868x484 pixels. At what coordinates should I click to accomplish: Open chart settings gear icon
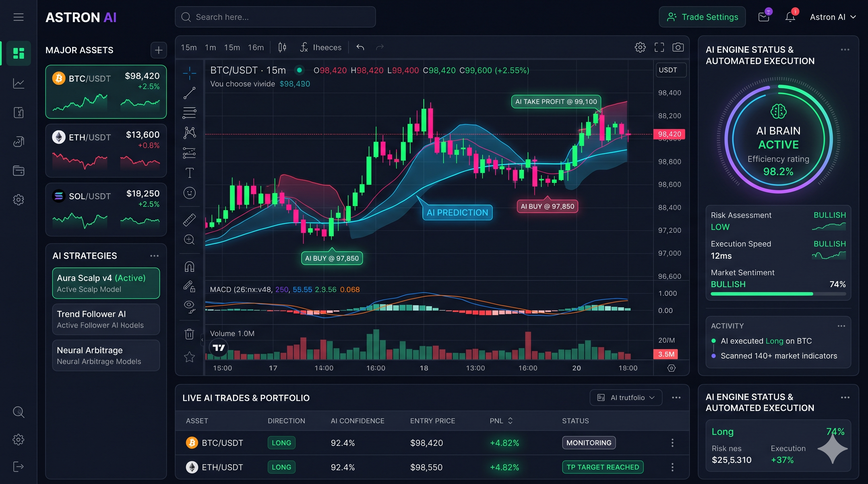640,47
